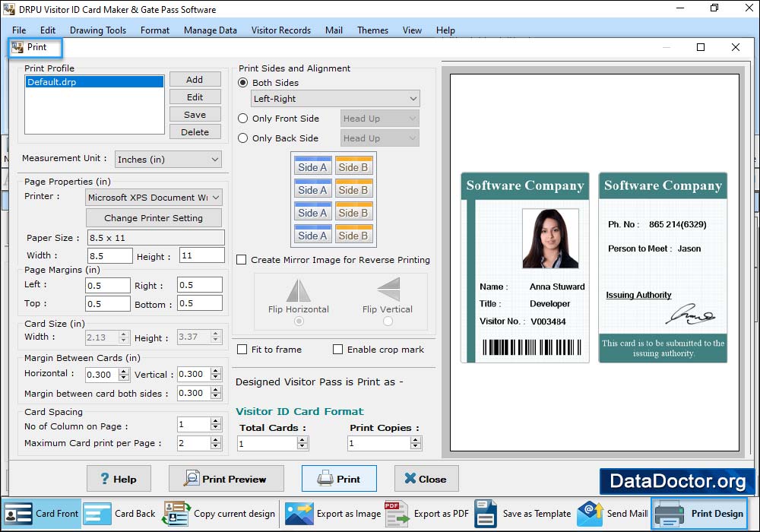The image size is (760, 532).
Task: Click Copy current design icon
Action: click(176, 514)
